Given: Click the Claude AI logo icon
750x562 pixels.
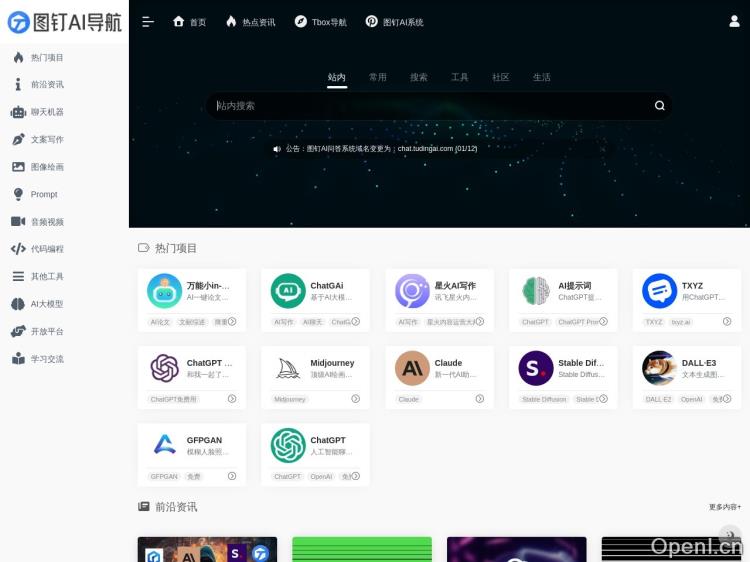Looking at the screenshot, I should click(412, 368).
